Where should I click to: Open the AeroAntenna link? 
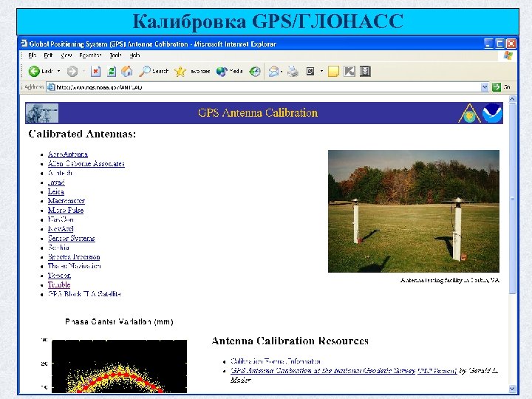point(68,154)
